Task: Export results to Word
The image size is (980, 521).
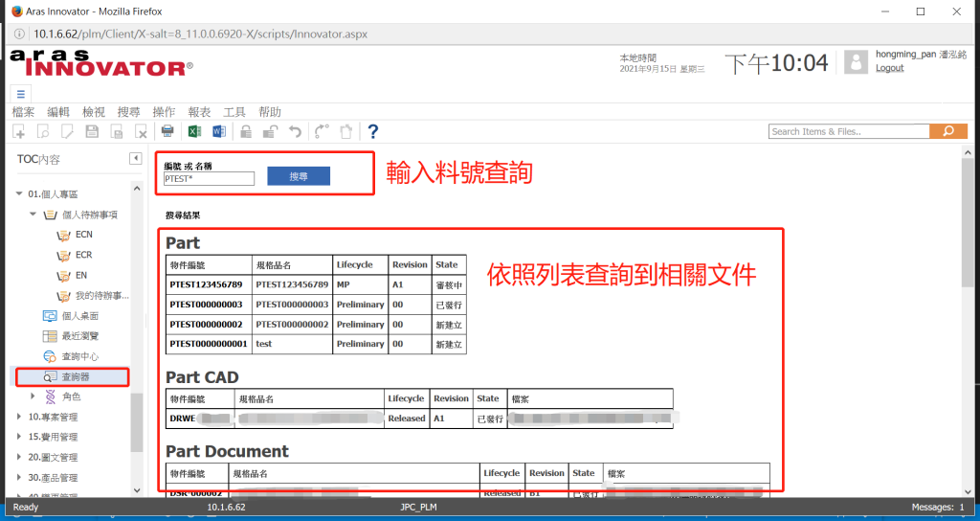Action: [x=219, y=131]
